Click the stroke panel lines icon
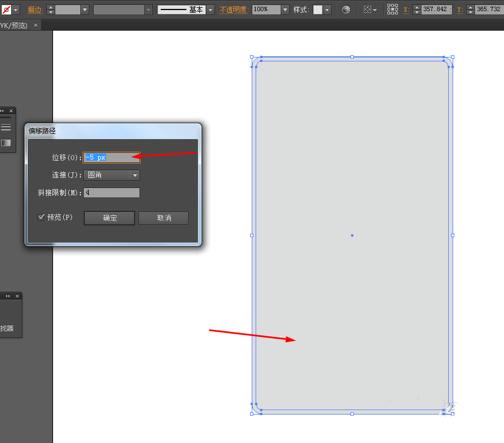The image size is (504, 443). (x=6, y=127)
